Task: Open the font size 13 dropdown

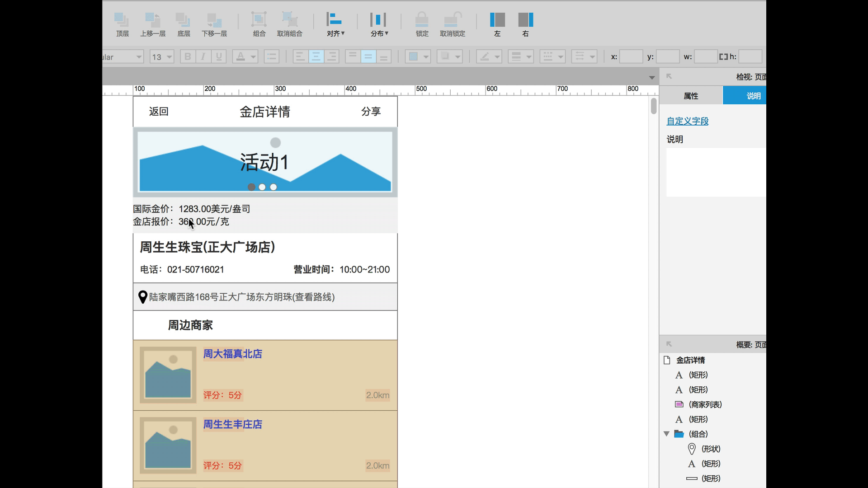Action: [x=170, y=57]
